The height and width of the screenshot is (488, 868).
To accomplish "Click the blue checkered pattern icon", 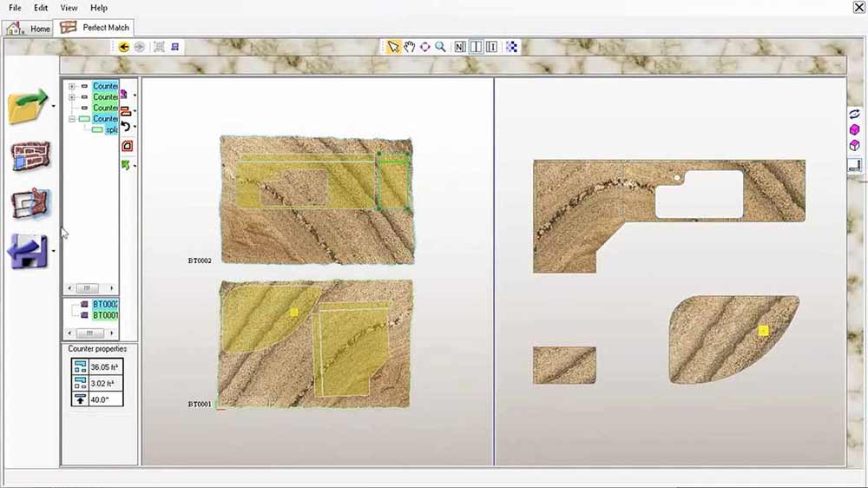I will point(511,47).
